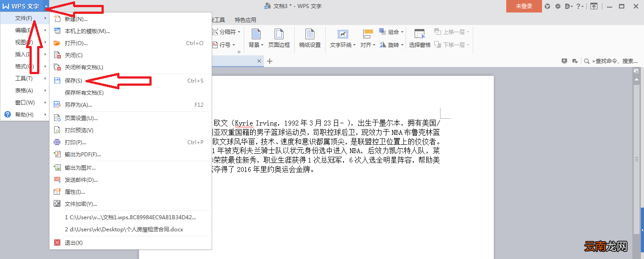644x259 pixels.
Task: Open 组合 group dropdown
Action: [391, 32]
